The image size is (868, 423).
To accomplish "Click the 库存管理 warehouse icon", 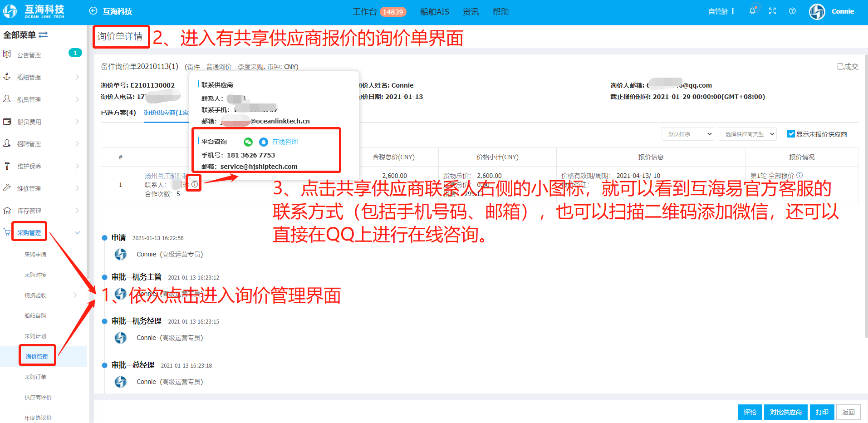I will 7,210.
